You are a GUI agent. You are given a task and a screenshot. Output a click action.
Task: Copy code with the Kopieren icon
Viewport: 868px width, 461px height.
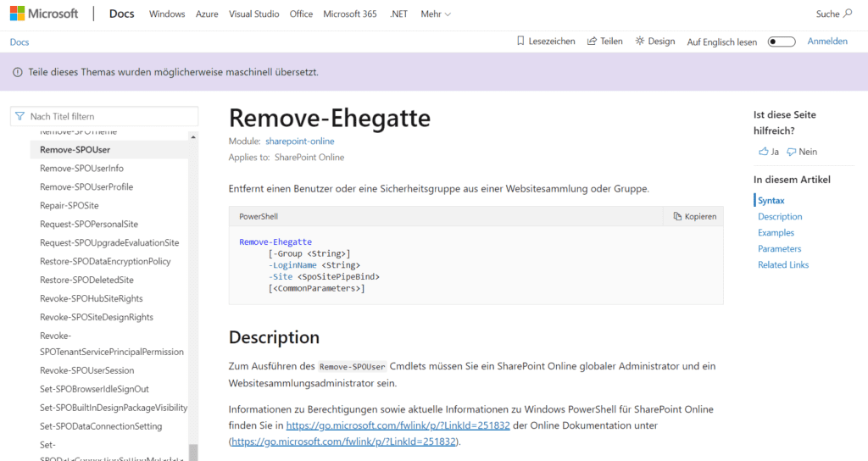677,216
